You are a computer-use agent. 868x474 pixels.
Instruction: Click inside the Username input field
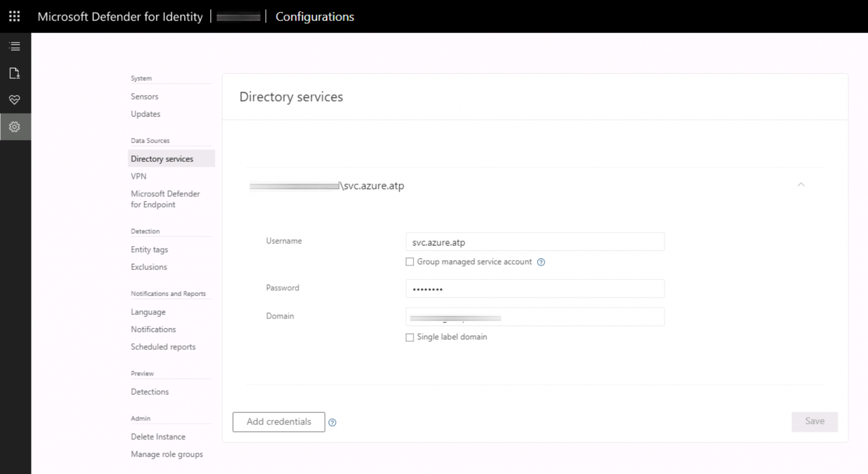coord(535,242)
